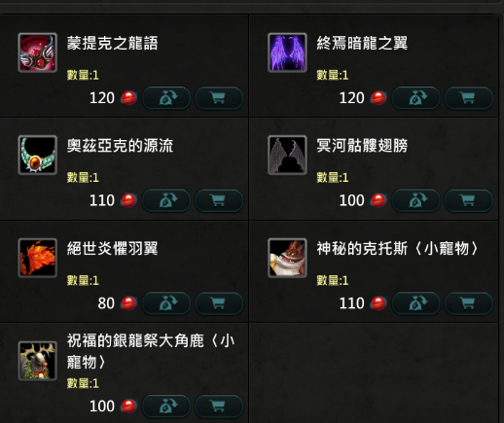Add 冥河骷髏翅膀 to shopping cart
This screenshot has height=423, width=504.
pos(469,200)
